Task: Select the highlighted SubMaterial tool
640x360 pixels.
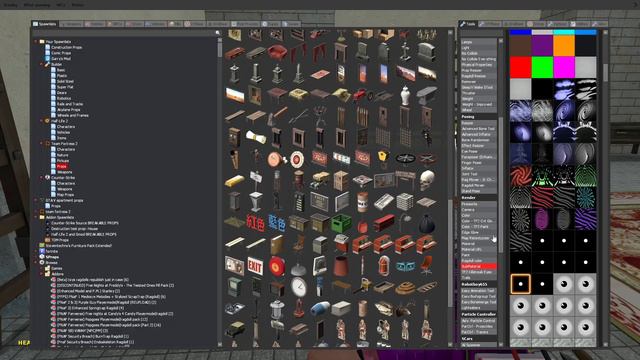Action: tap(478, 266)
